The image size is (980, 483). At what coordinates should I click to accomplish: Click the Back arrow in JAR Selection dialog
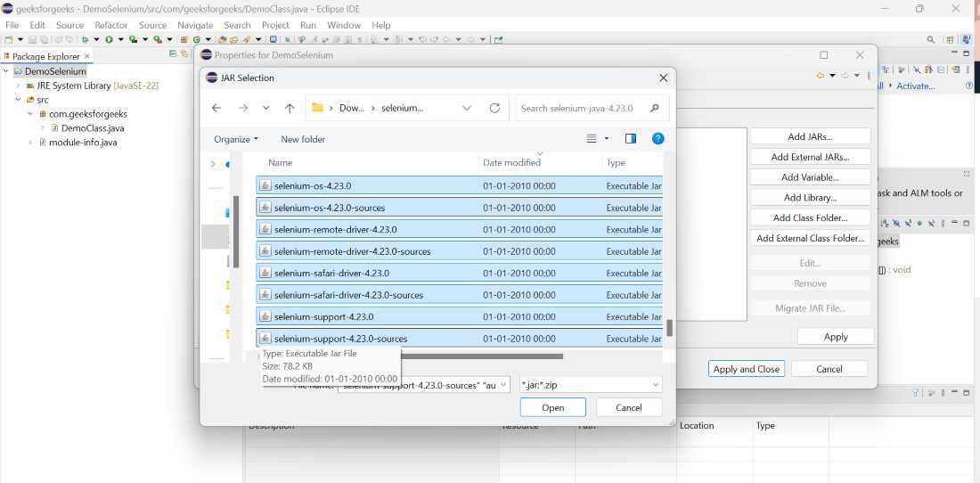point(216,108)
